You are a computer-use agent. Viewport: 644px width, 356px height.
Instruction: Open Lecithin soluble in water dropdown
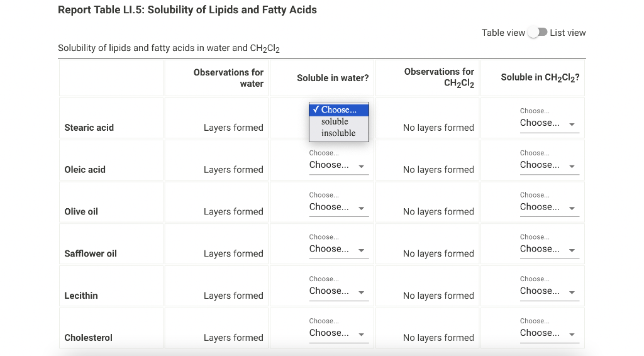click(339, 291)
